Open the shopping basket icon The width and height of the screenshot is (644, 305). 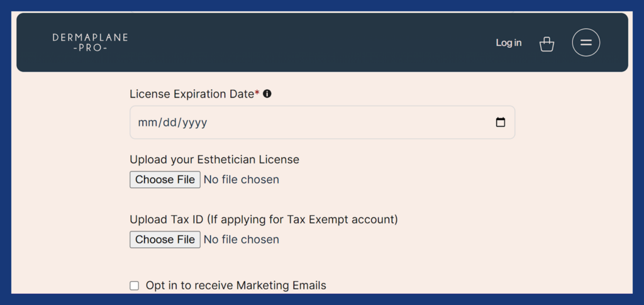pyautogui.click(x=547, y=43)
